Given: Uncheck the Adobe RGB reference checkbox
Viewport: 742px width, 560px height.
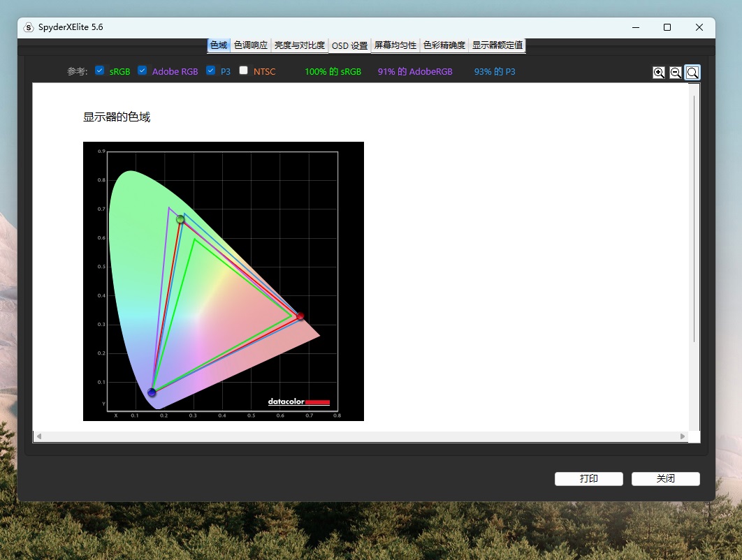Looking at the screenshot, I should pos(143,71).
